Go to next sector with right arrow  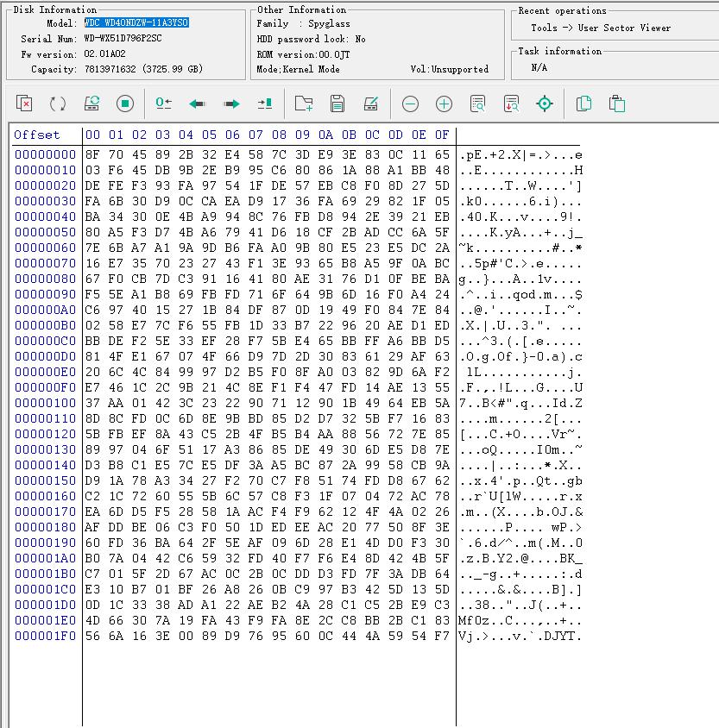point(231,104)
